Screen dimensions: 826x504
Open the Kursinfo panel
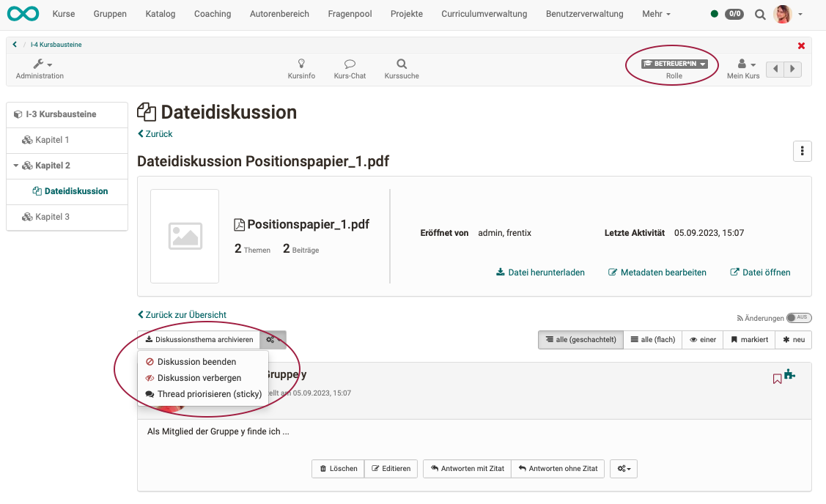point(301,69)
